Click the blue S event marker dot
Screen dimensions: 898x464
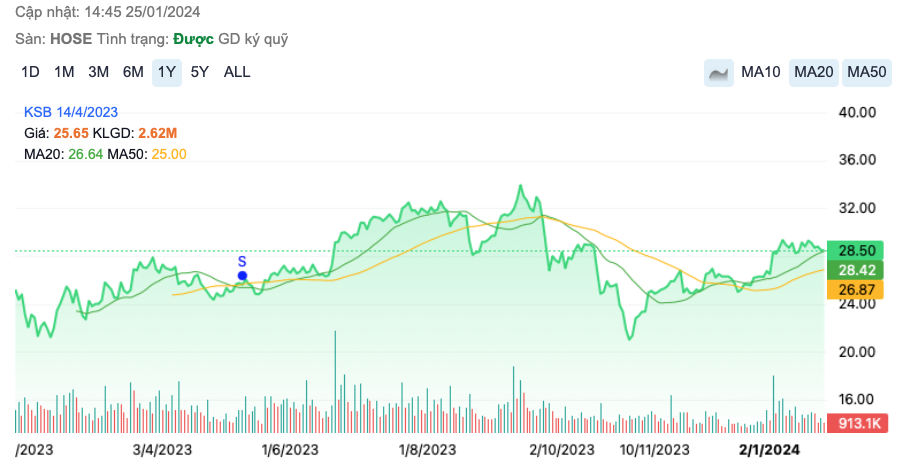[242, 275]
